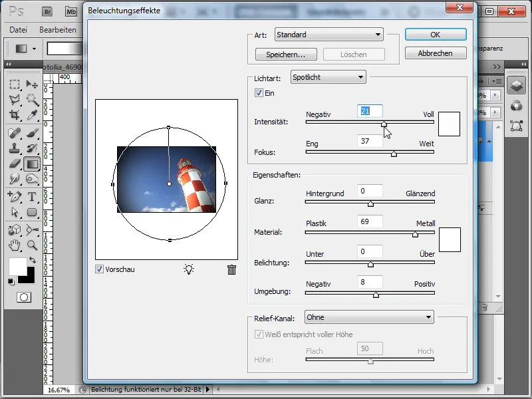
Task: Toggle Quick Mask mode
Action: (x=24, y=297)
